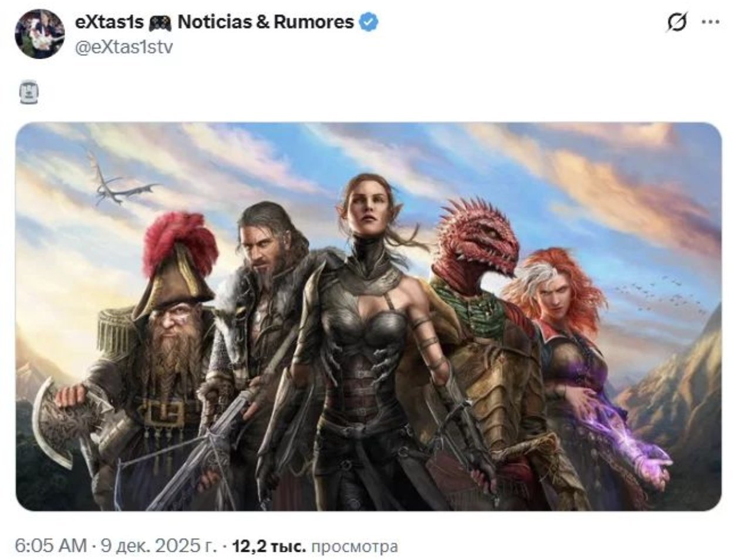Click the eXtas1s profile avatar
Image resolution: width=742 pixels, height=560 pixels.
tap(40, 34)
